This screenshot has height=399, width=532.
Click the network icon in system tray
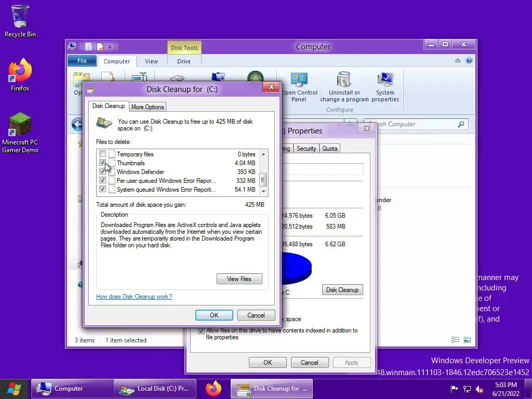click(x=467, y=389)
